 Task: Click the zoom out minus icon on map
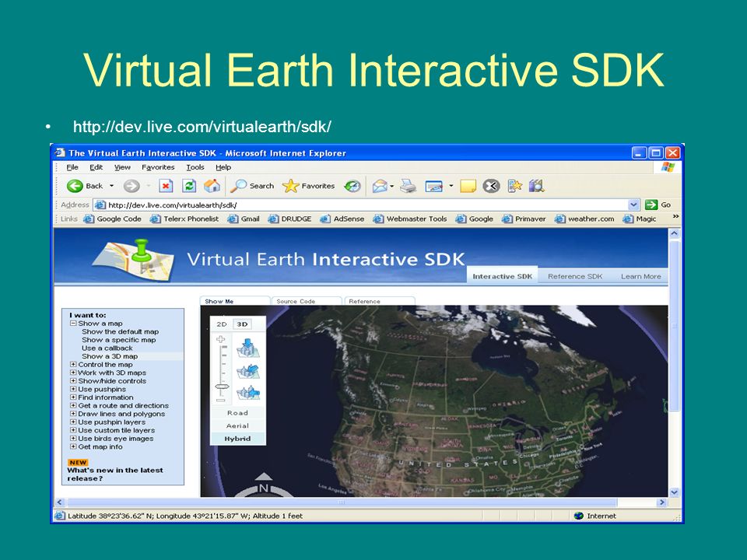[x=220, y=400]
